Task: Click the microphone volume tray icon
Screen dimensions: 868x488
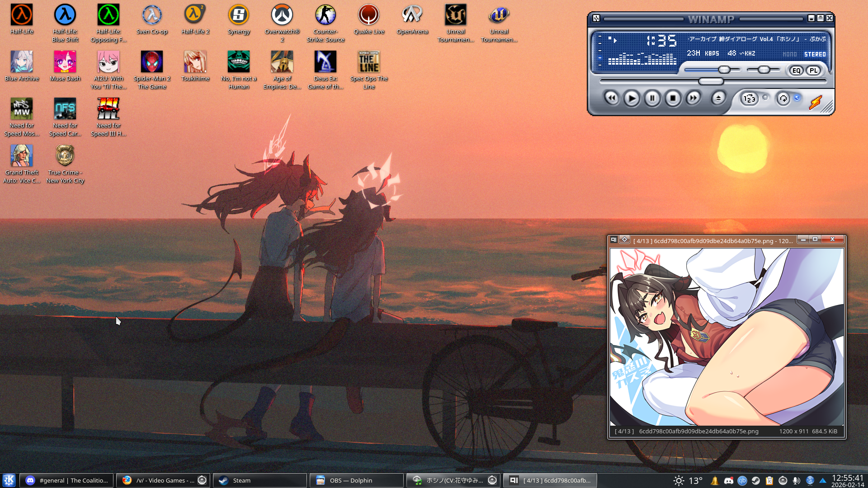Action: pos(796,480)
